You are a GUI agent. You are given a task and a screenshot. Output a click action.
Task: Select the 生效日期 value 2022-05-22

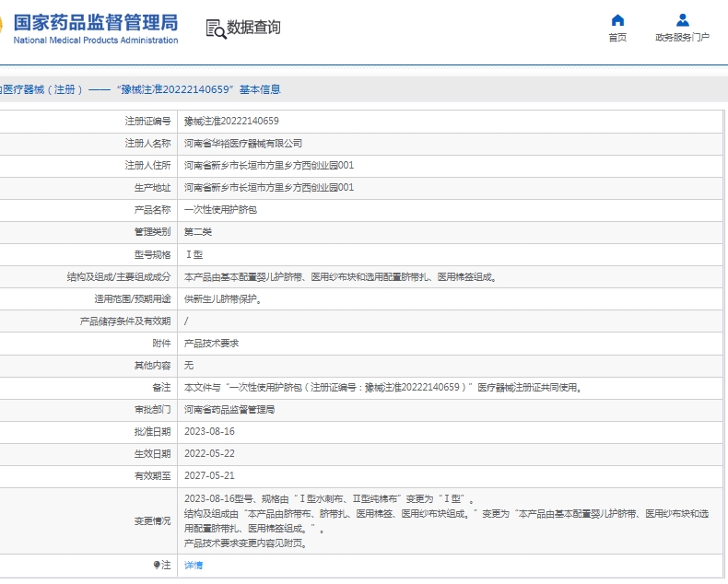tap(209, 453)
